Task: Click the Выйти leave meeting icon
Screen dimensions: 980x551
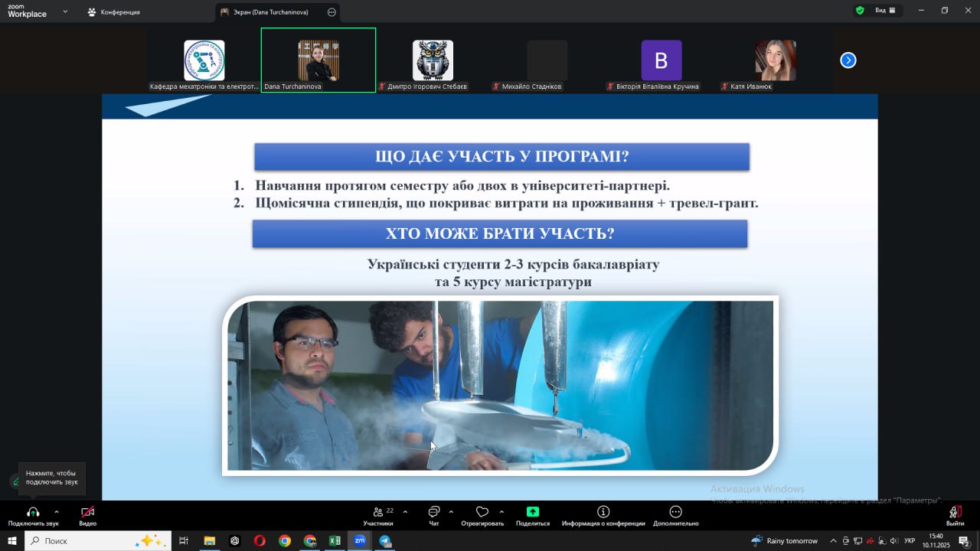Action: (954, 513)
